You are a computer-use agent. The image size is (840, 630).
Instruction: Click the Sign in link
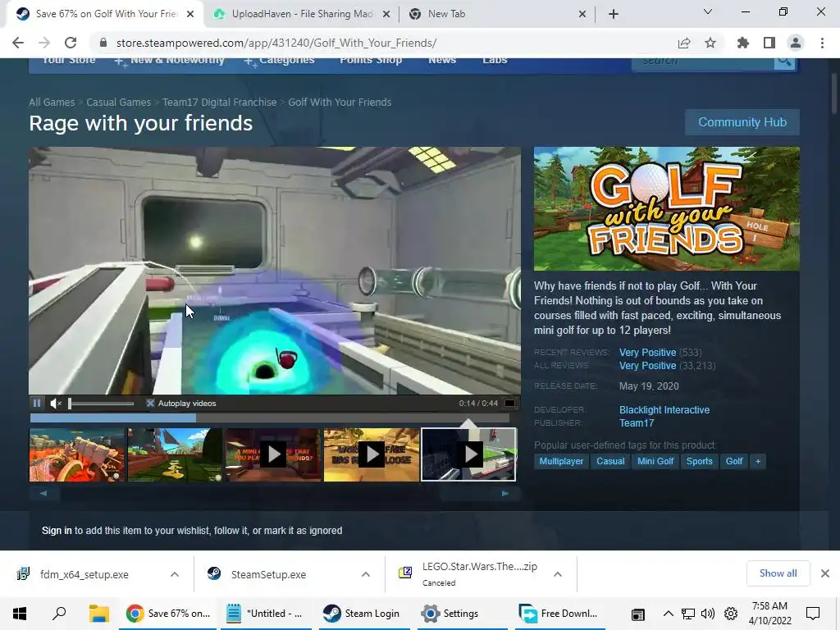click(57, 531)
